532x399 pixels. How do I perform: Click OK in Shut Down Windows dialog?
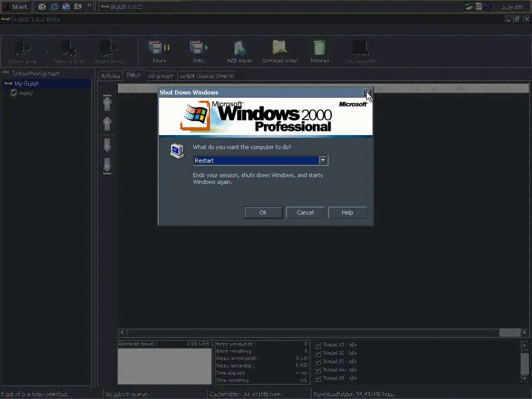[x=263, y=212]
